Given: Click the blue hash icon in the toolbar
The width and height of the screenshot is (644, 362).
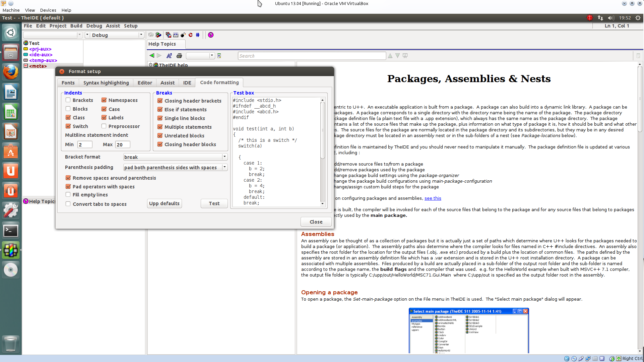Looking at the screenshot, I should click(198, 35).
